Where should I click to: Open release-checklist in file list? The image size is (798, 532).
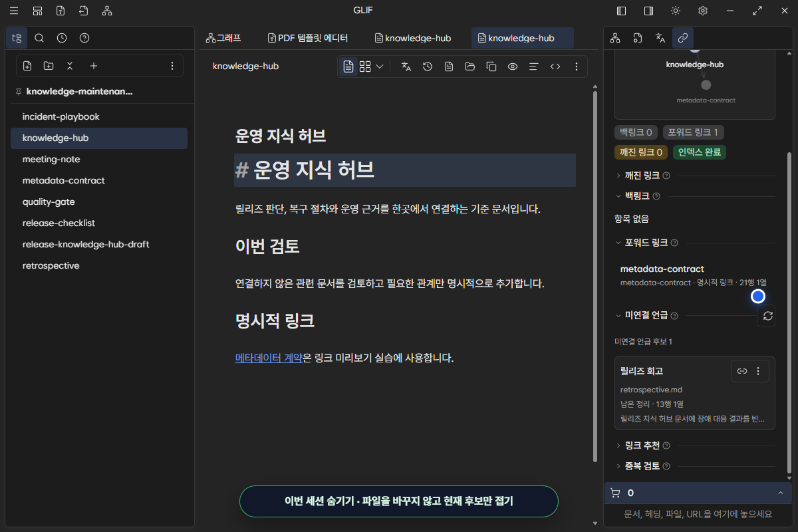point(99,223)
